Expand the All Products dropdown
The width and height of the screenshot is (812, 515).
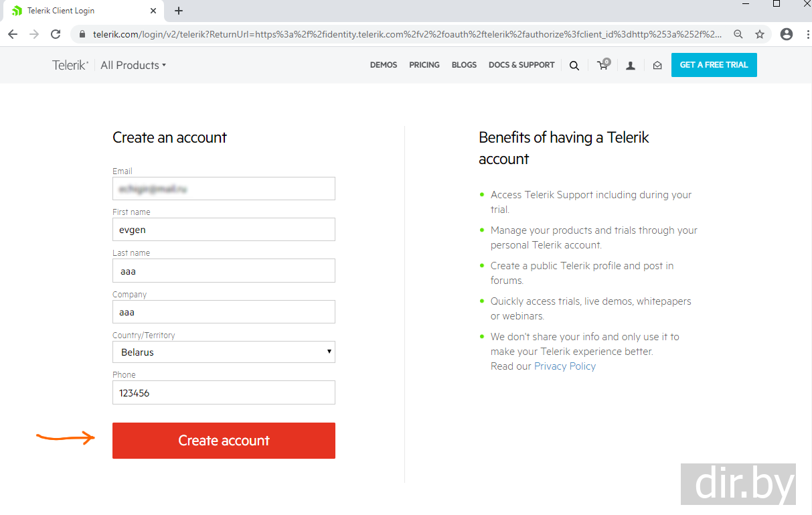point(133,65)
